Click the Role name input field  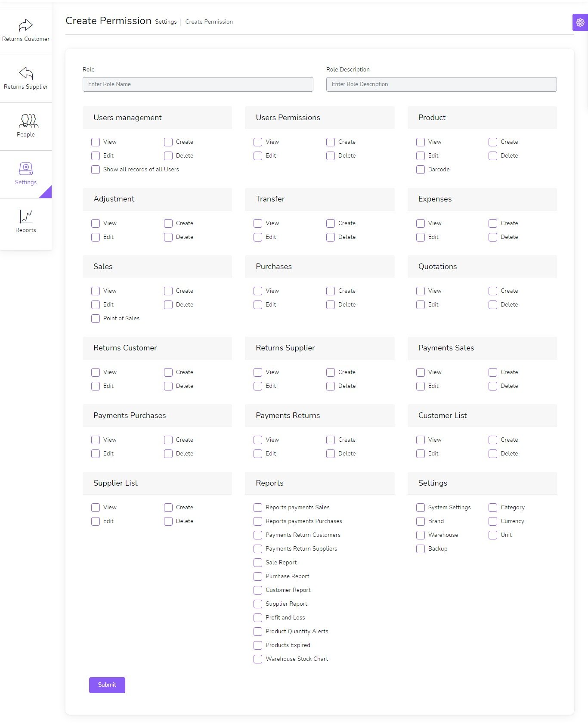coord(198,84)
